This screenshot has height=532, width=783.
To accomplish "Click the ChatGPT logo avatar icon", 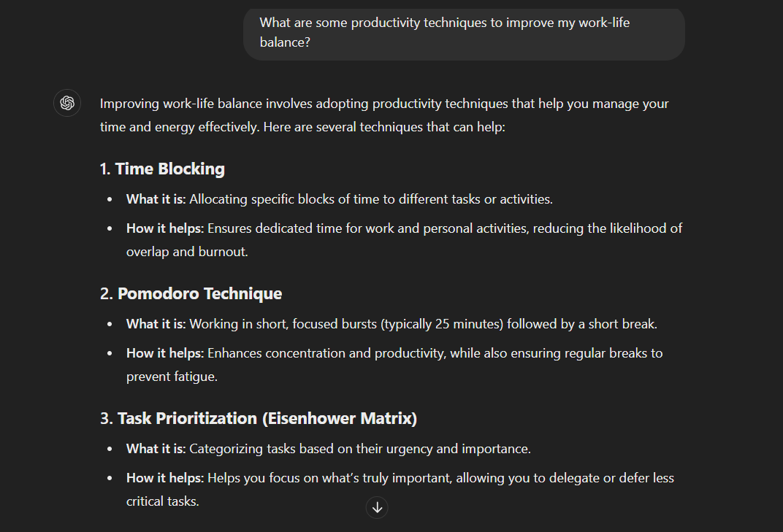I will pos(67,103).
